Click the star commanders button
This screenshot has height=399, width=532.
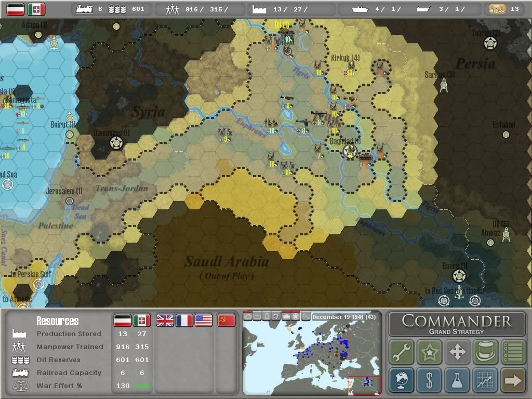click(x=429, y=352)
